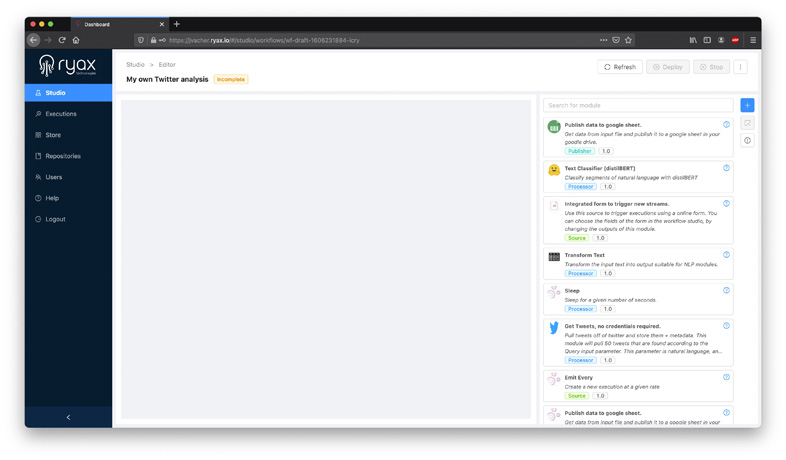786x460 pixels.
Task: Click the Source tag on Integrated form
Action: point(576,238)
